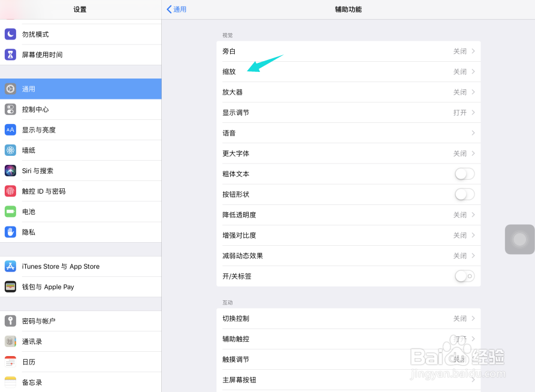Go back via the 通用 back button

click(177, 9)
